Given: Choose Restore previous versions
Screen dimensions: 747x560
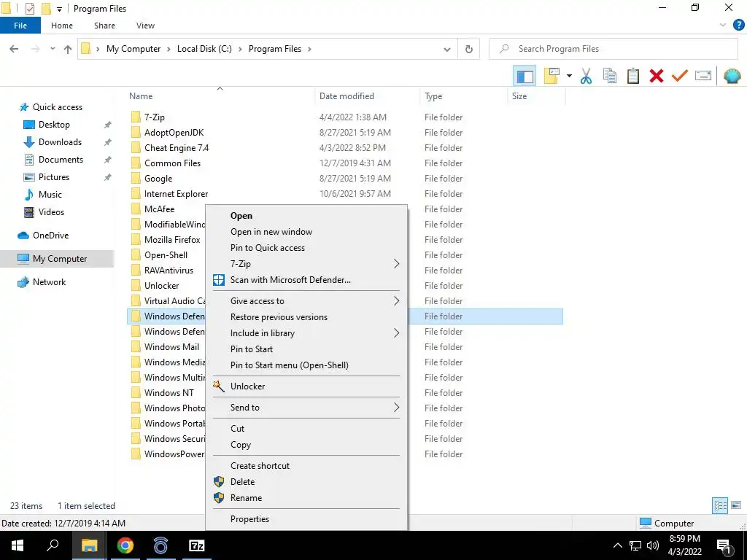Looking at the screenshot, I should [x=279, y=317].
